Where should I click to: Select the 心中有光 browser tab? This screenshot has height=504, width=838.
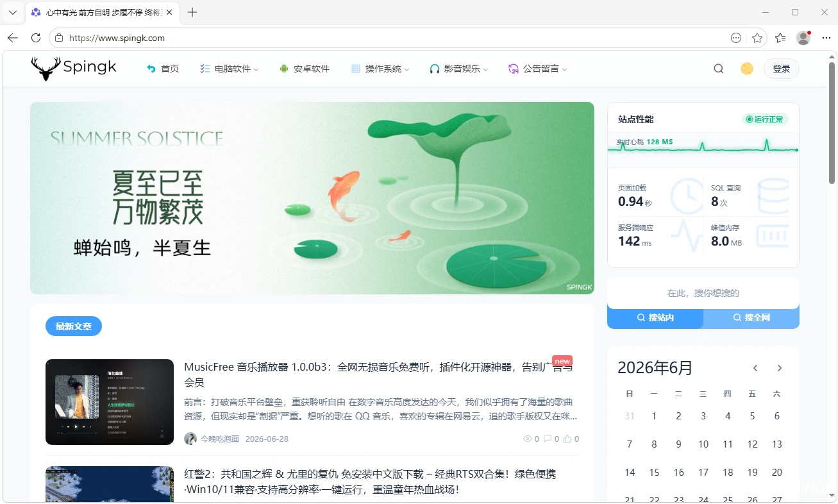pos(103,12)
